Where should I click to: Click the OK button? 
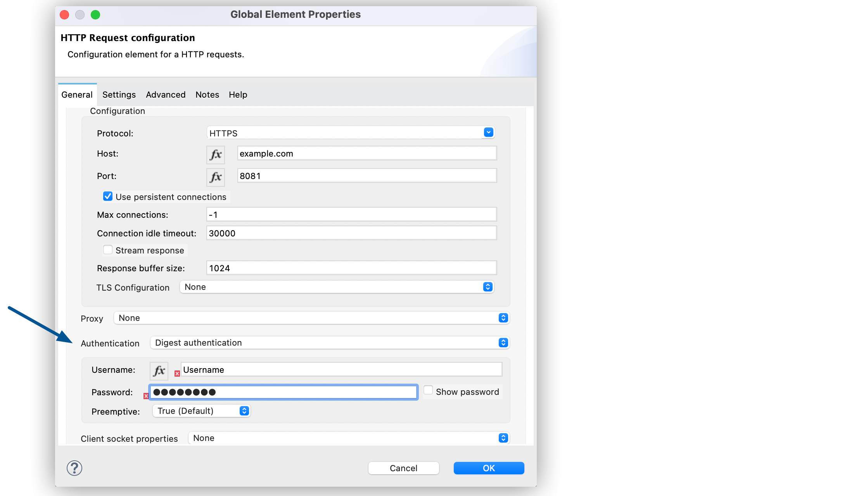488,468
